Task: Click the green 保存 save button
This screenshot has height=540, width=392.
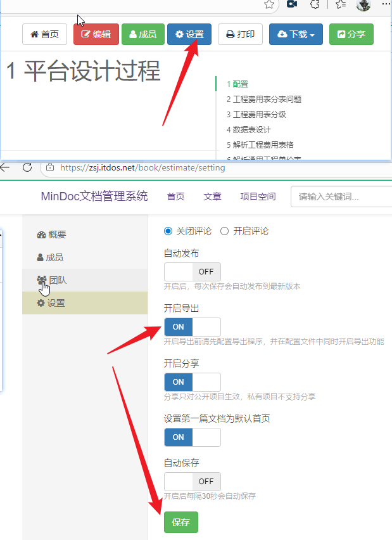Action: pos(180,522)
